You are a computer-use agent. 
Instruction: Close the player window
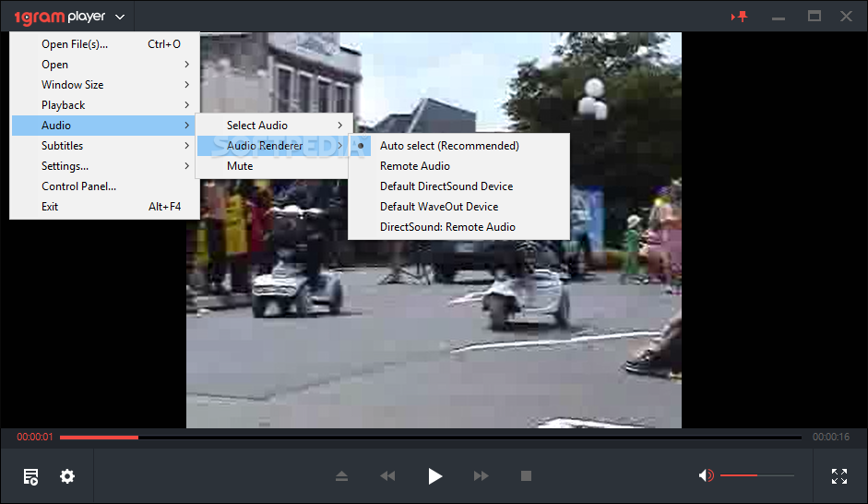click(846, 16)
